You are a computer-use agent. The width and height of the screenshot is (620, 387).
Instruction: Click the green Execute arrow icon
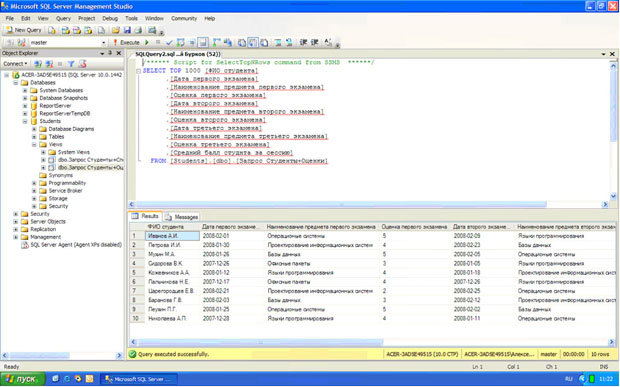point(147,42)
